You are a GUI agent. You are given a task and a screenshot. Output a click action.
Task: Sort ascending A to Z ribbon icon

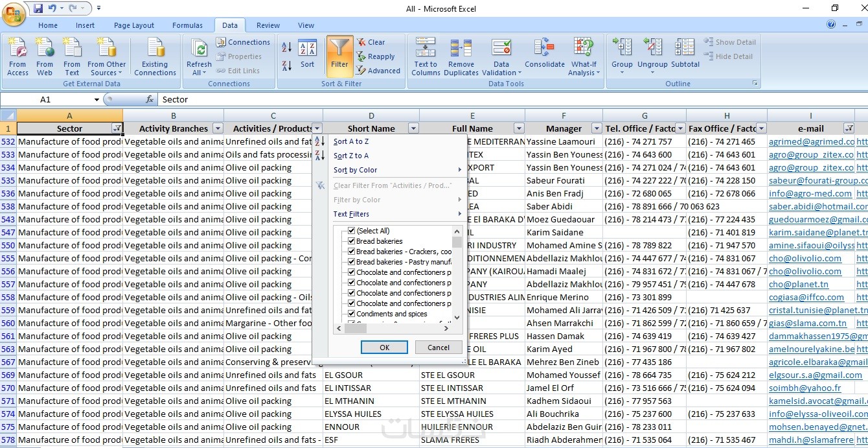tap(287, 47)
